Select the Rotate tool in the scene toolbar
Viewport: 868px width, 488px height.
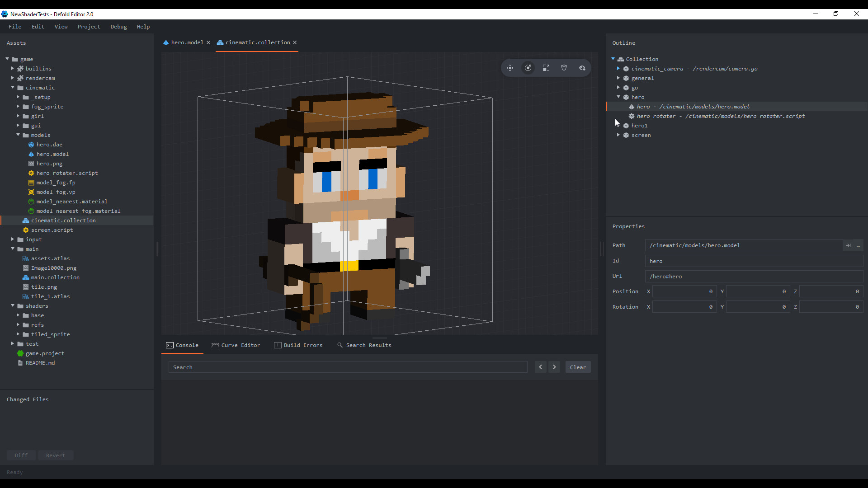point(528,68)
